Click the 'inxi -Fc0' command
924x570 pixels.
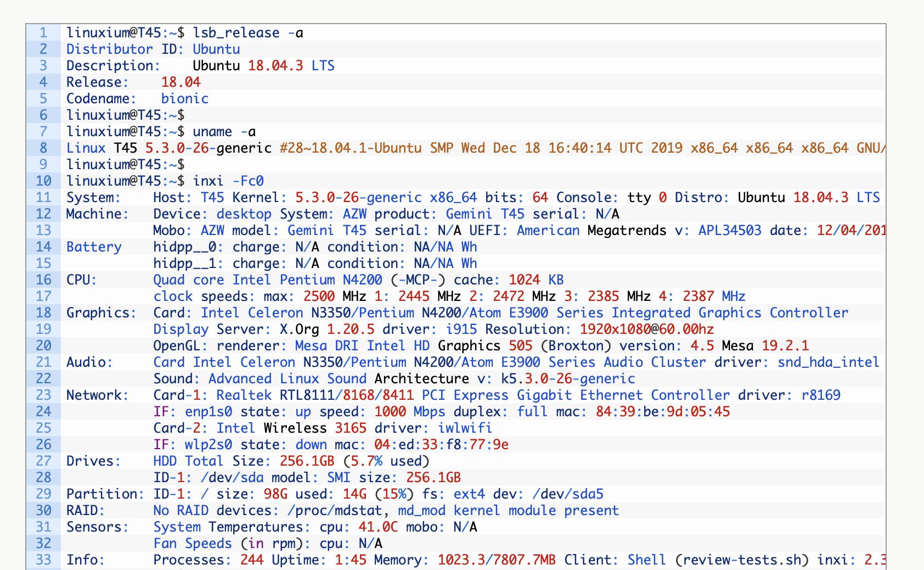pyautogui.click(x=228, y=181)
